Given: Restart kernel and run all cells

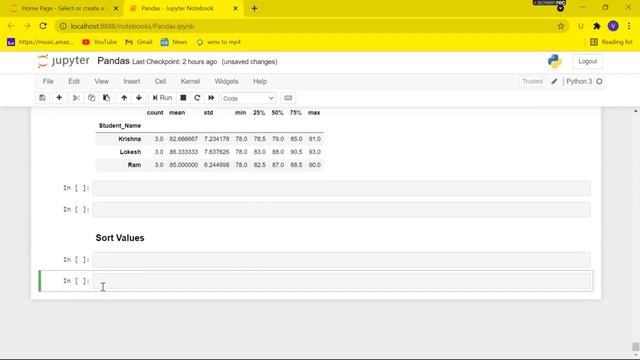Looking at the screenshot, I should click(x=211, y=98).
